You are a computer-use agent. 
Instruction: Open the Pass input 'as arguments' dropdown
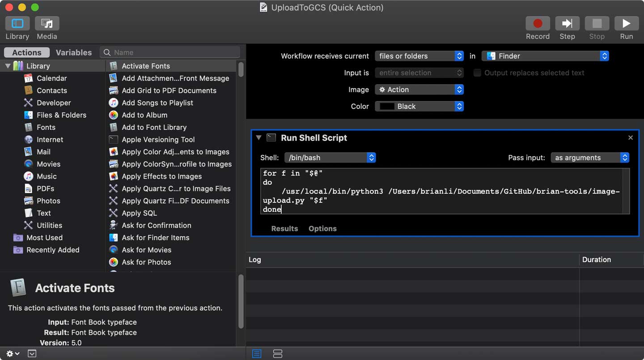point(590,158)
